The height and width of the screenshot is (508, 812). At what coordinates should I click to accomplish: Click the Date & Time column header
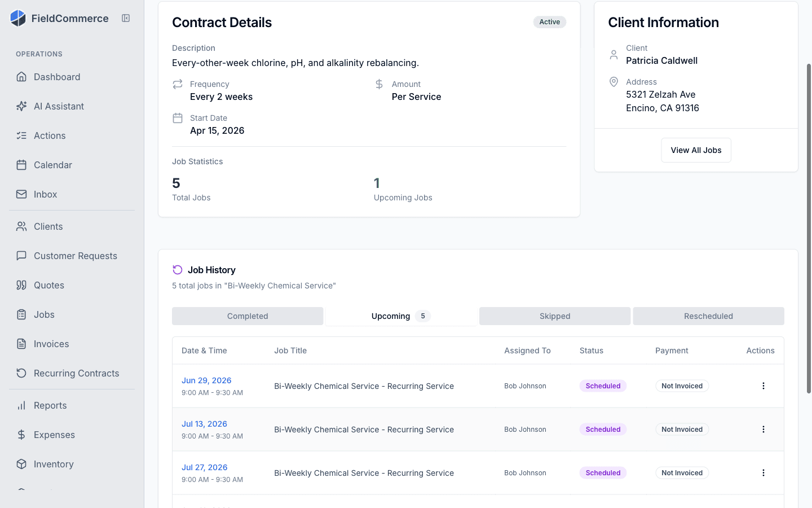[x=204, y=351]
